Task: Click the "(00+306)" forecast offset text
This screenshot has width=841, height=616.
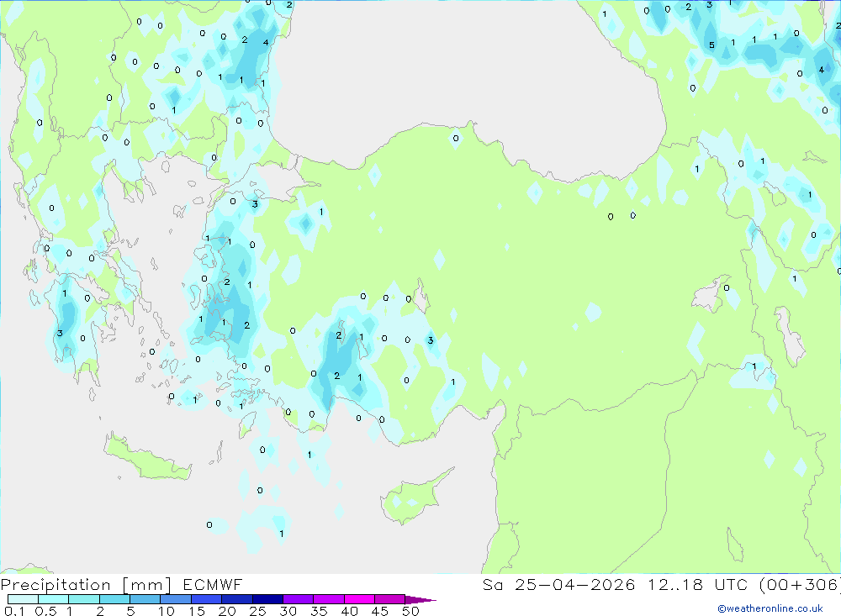Action: pos(801,584)
